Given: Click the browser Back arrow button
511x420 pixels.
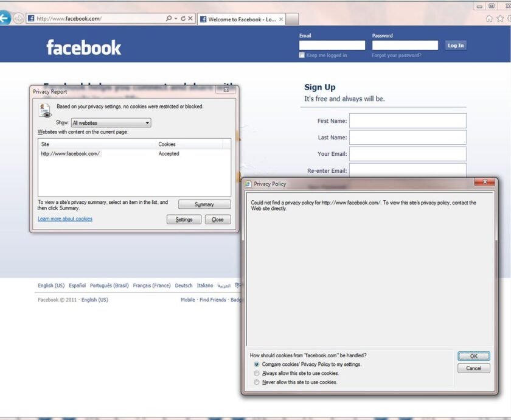Looking at the screenshot, I should click(4, 18).
